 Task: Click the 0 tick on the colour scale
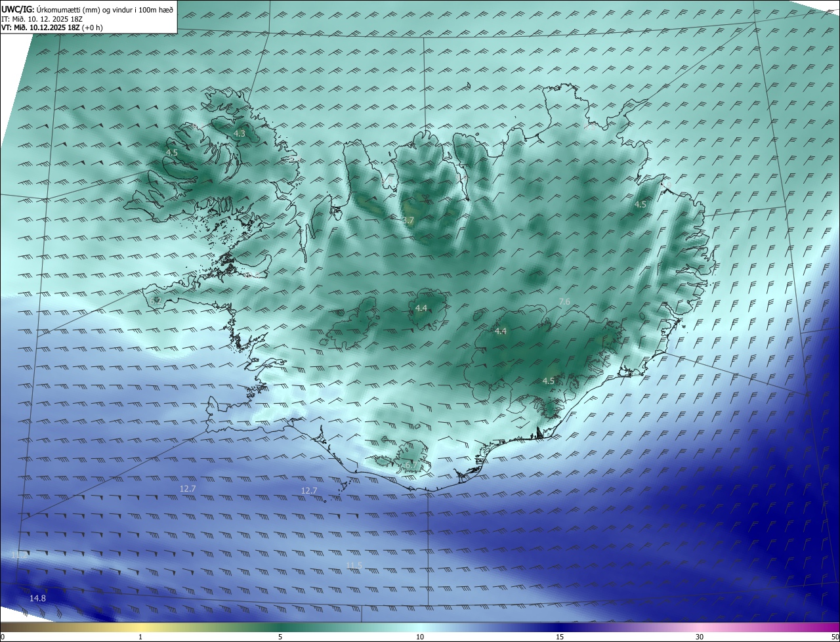click(x=3, y=637)
